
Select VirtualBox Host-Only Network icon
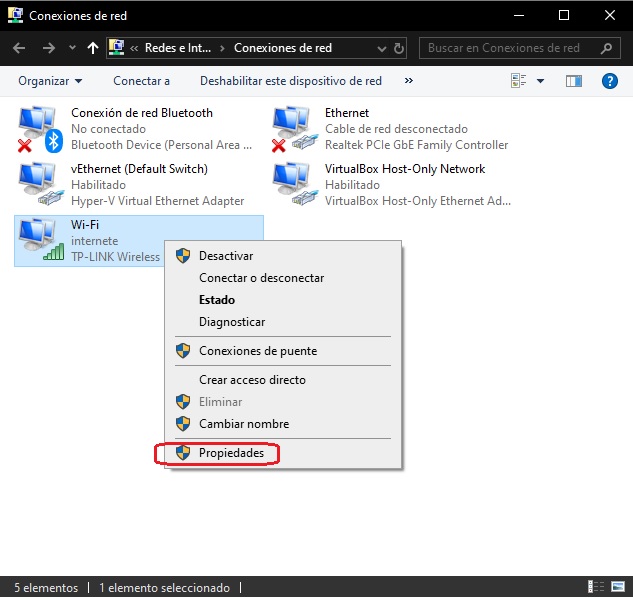(x=294, y=184)
